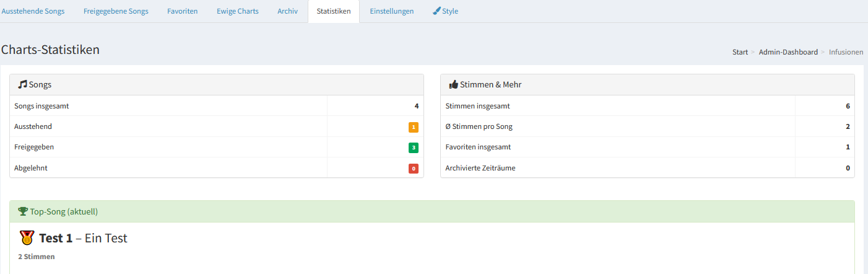Viewport: 868px width, 274px height.
Task: Click the gold medal icon beside Test 1
Action: (27, 237)
